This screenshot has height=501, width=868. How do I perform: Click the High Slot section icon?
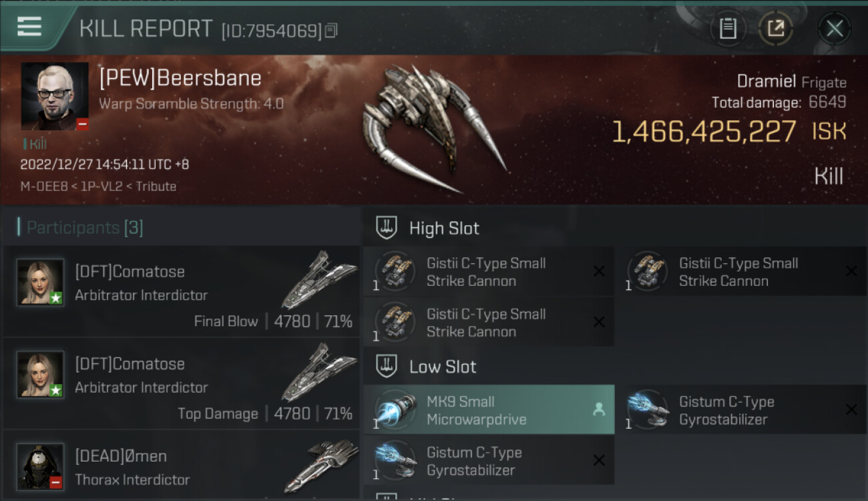(x=387, y=228)
